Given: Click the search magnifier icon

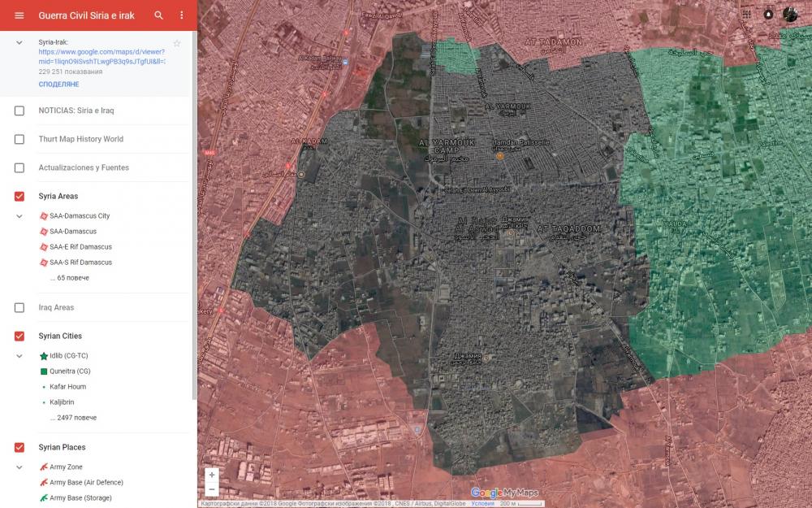Looking at the screenshot, I should (159, 15).
